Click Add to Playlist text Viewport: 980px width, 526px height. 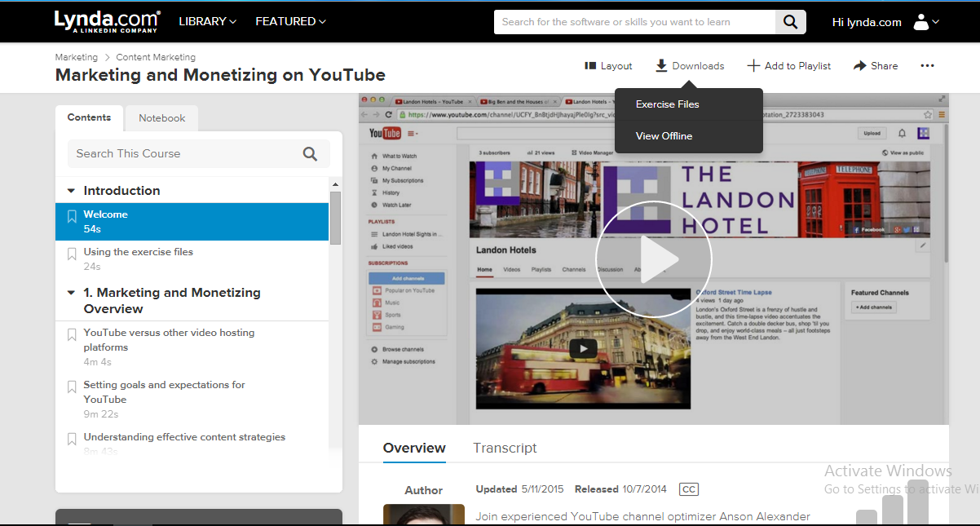(x=797, y=66)
